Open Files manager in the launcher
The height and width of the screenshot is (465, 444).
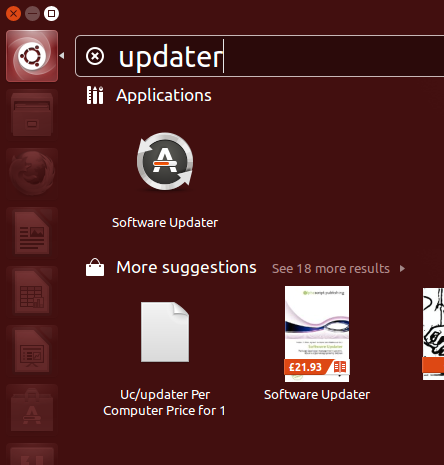32,115
